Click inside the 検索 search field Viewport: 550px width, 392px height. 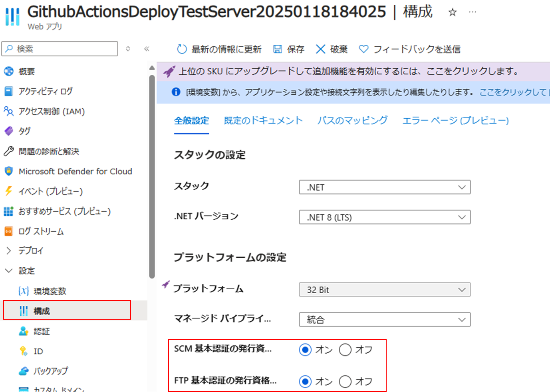pyautogui.click(x=60, y=48)
